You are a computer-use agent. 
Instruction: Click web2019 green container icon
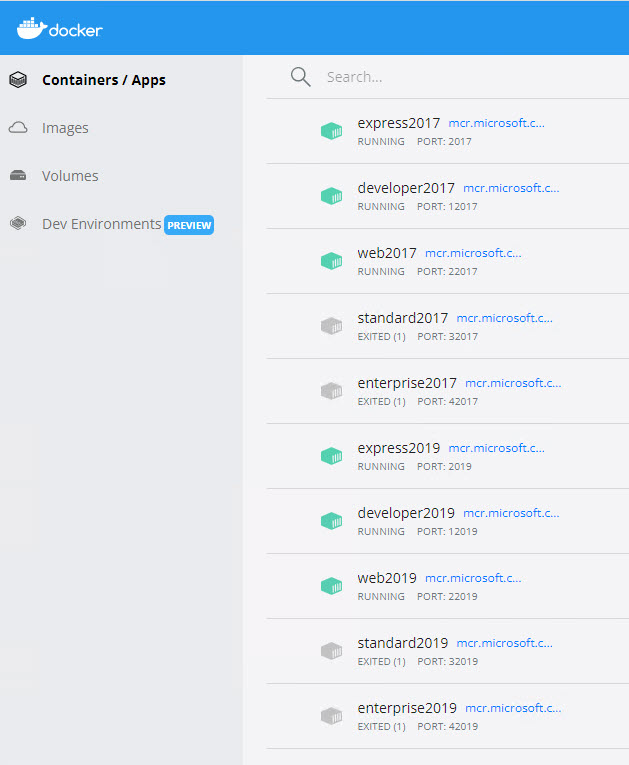tap(331, 585)
